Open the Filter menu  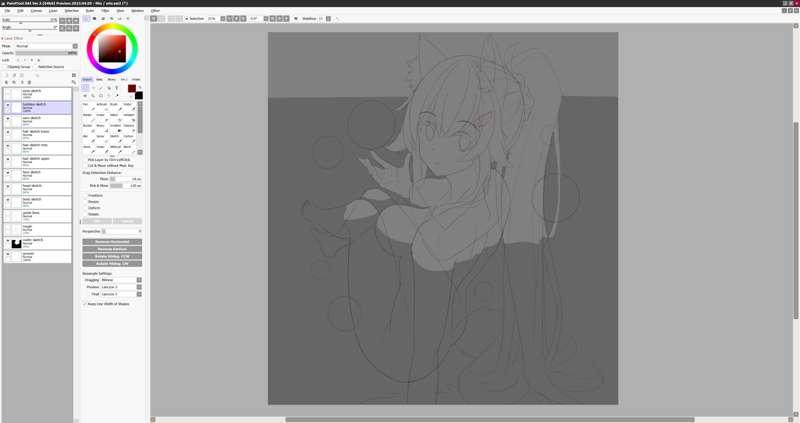click(x=105, y=11)
